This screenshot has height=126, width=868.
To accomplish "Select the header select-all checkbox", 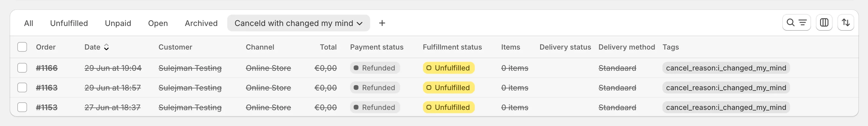I will (x=22, y=47).
